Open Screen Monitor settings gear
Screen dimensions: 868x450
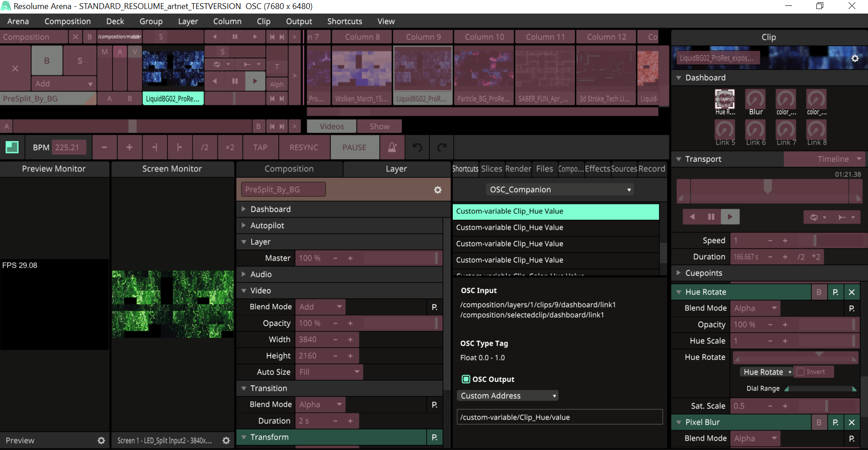point(226,441)
